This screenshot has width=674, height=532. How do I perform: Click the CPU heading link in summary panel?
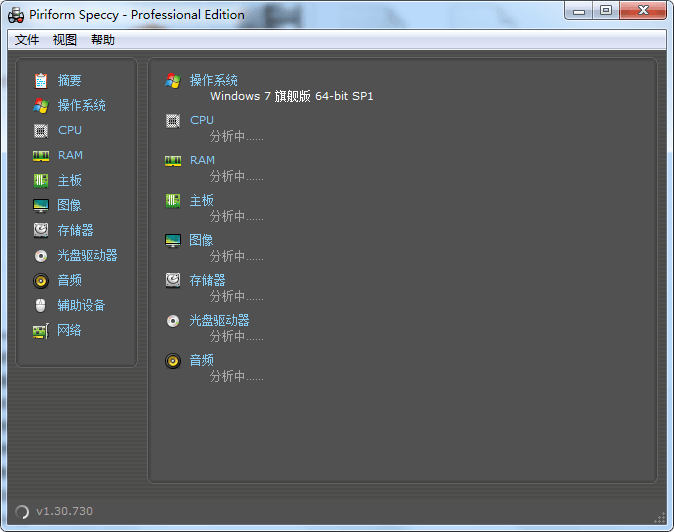click(202, 120)
